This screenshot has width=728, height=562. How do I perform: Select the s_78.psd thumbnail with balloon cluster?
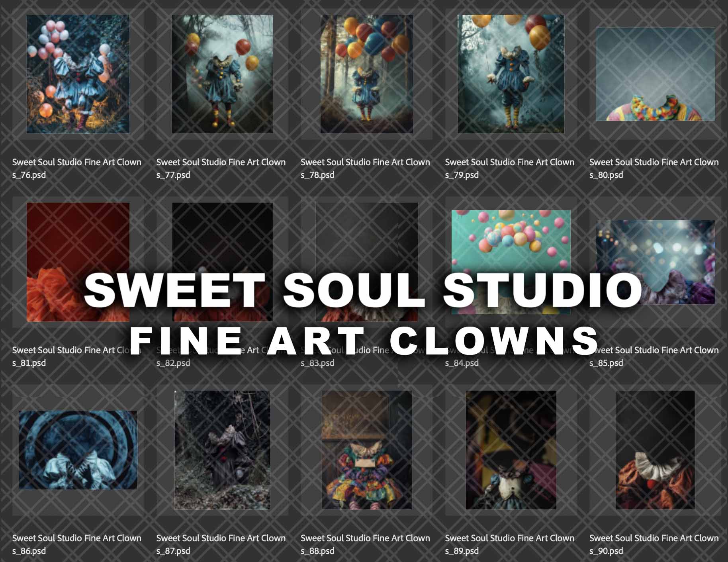pos(366,74)
